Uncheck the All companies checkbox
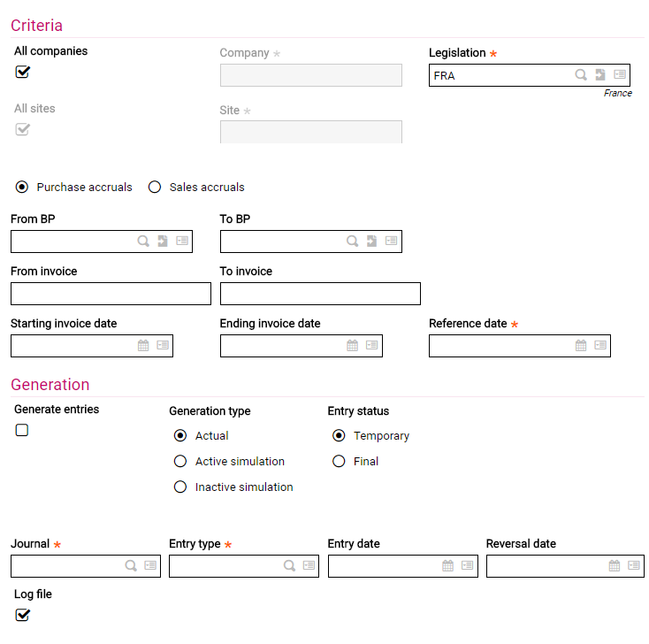The height and width of the screenshot is (644, 649). (x=23, y=72)
